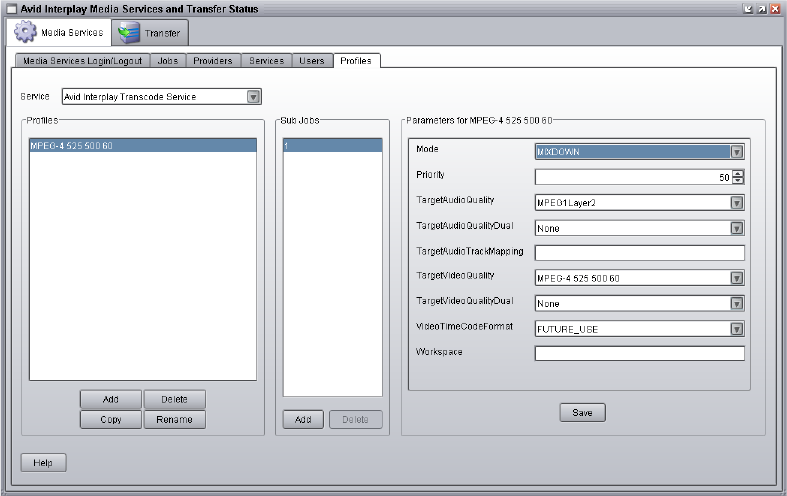
Task: Select the Profiles tab
Action: [x=356, y=61]
